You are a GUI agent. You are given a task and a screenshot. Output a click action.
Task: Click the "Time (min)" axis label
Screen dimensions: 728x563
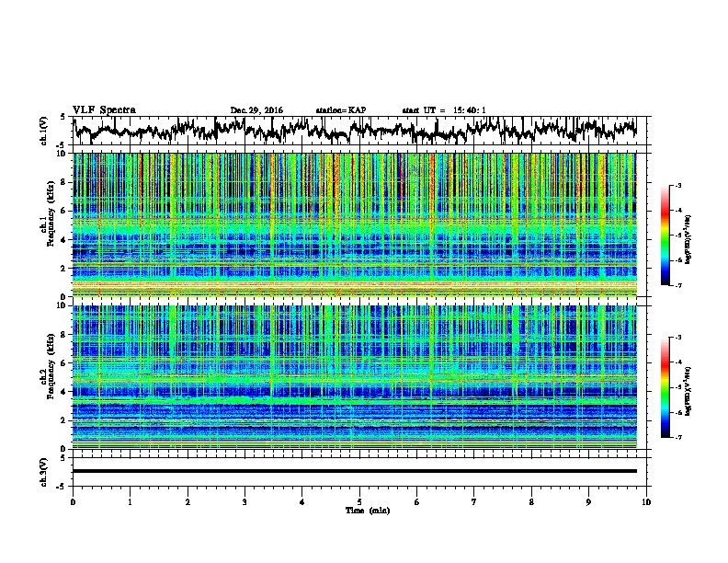click(368, 511)
